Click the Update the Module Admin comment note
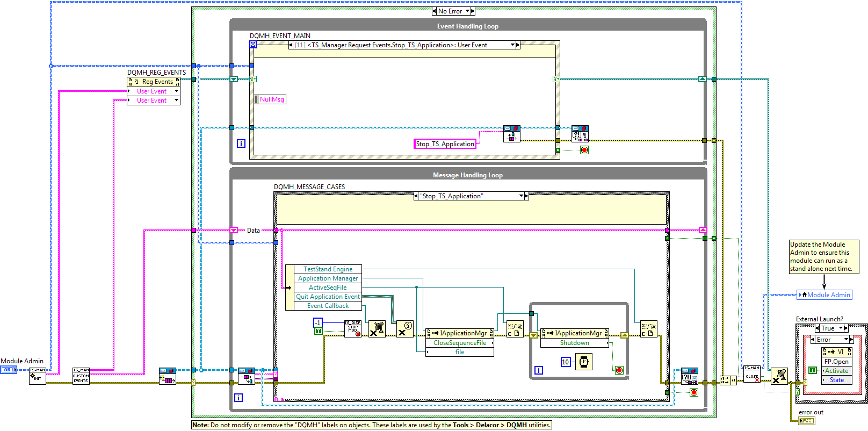This screenshot has width=868, height=431. click(824, 256)
